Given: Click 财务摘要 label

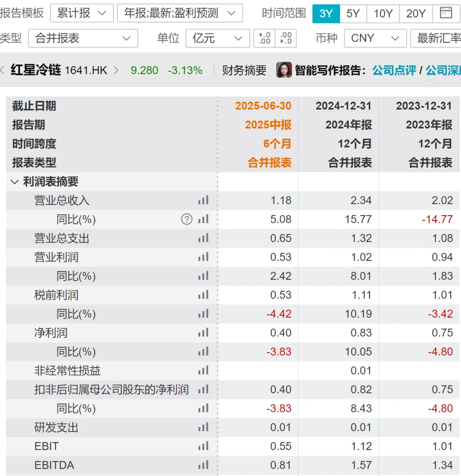Looking at the screenshot, I should [244, 70].
